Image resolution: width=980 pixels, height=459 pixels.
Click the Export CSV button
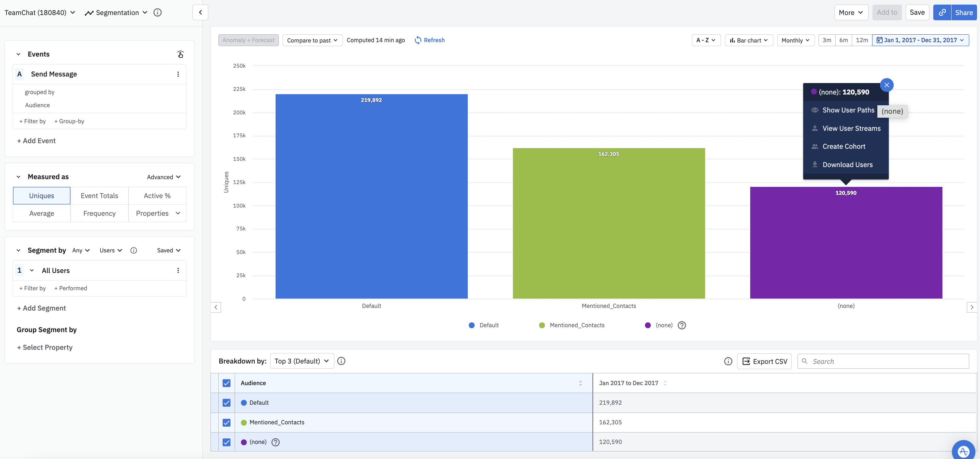click(x=764, y=361)
